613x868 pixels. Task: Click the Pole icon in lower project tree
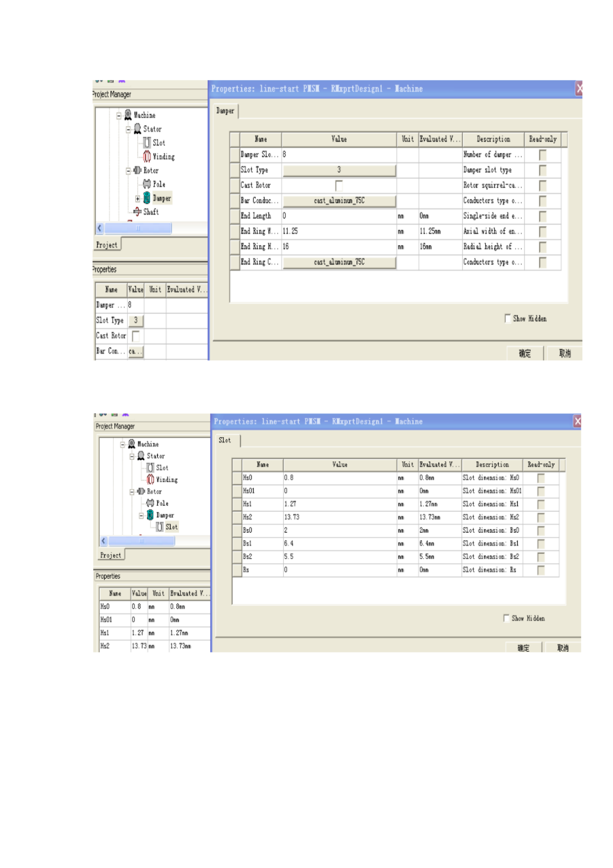point(150,503)
